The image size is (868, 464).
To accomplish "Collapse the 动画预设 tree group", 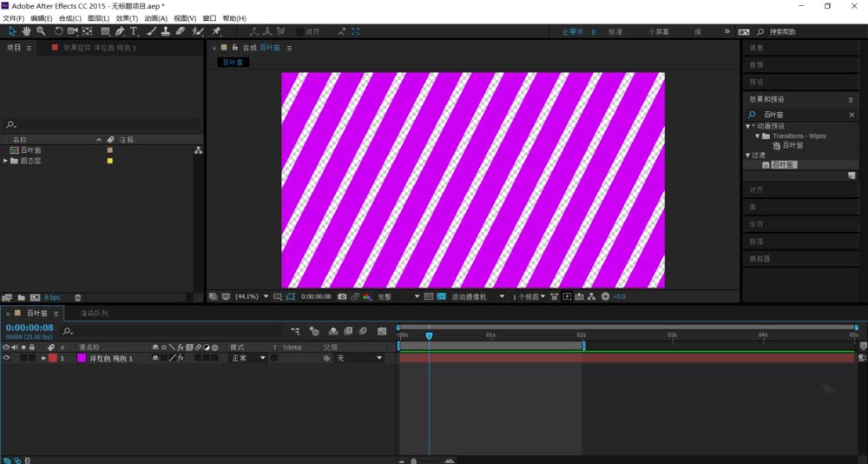I will click(x=747, y=126).
